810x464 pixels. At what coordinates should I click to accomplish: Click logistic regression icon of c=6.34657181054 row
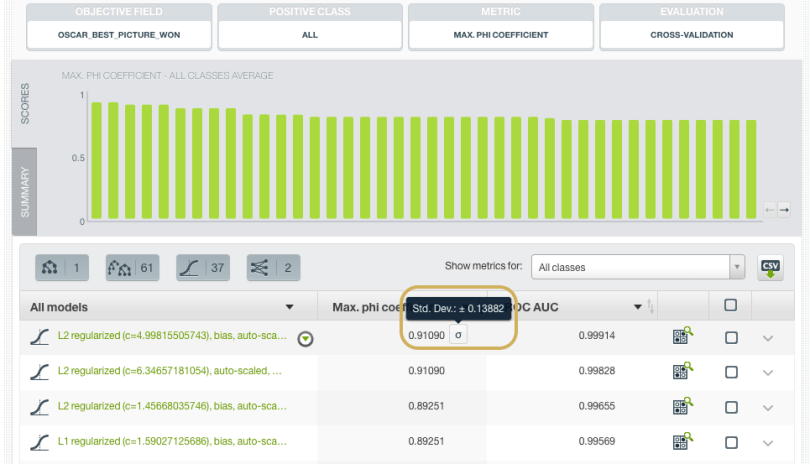[x=40, y=372]
